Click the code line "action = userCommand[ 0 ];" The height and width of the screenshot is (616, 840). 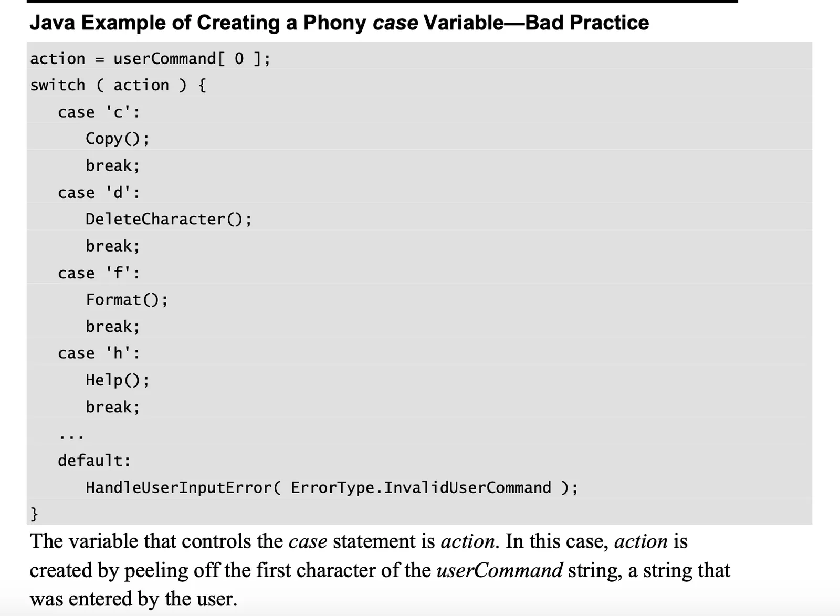[150, 58]
